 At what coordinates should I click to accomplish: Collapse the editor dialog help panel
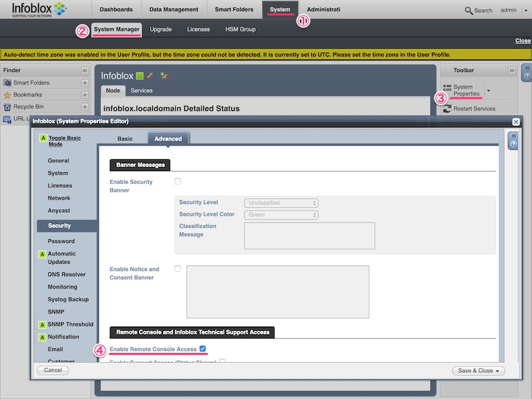(x=514, y=136)
